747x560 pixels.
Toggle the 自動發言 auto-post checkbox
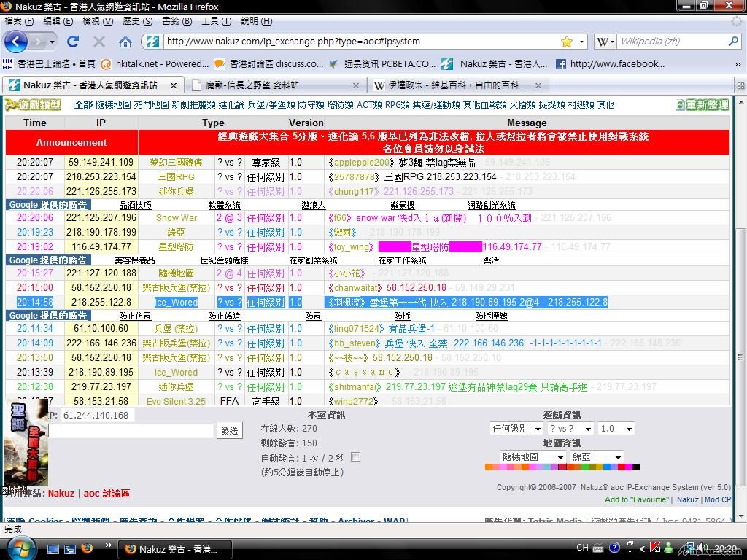coord(355,457)
